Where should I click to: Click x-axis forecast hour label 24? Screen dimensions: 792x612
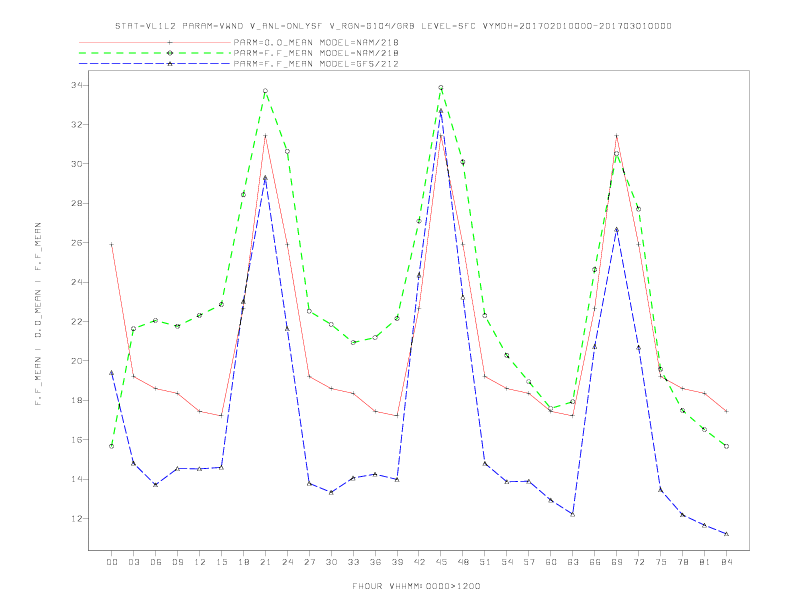(287, 562)
